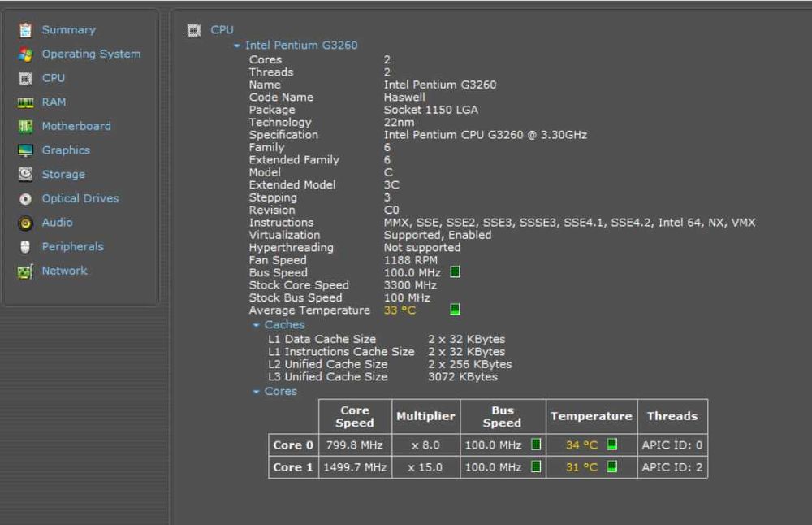Click the Summary clipboard icon
Image resolution: width=812 pixels, height=525 pixels.
coord(25,30)
